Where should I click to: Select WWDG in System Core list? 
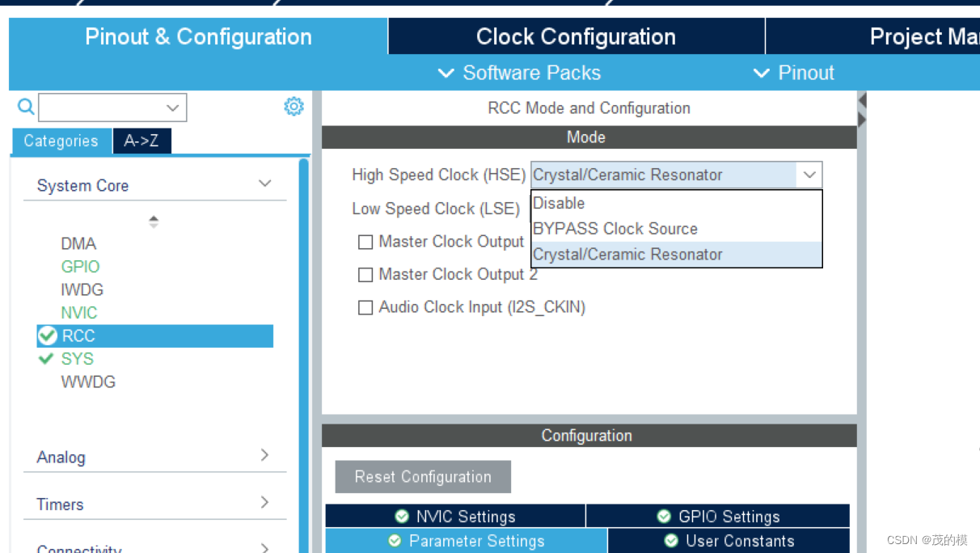pyautogui.click(x=88, y=382)
